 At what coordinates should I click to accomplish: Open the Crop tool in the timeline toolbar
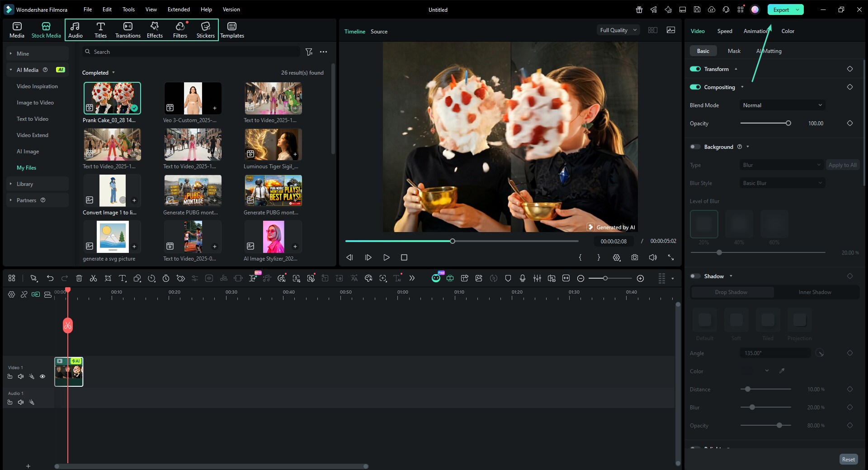click(x=108, y=278)
